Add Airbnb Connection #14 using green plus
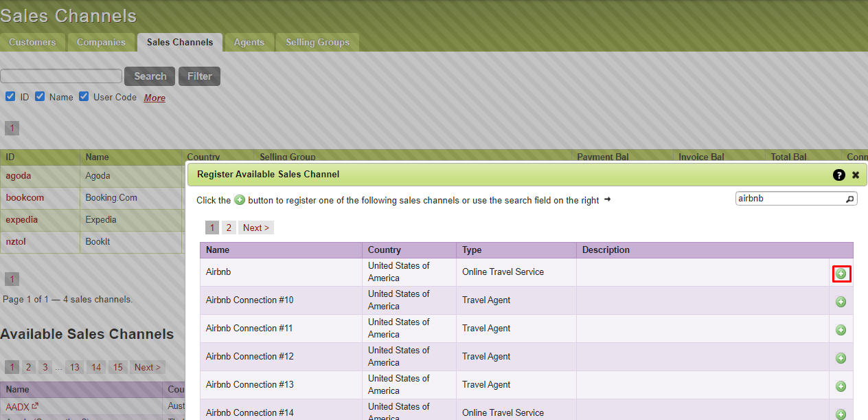The image size is (868, 420). coord(841,414)
